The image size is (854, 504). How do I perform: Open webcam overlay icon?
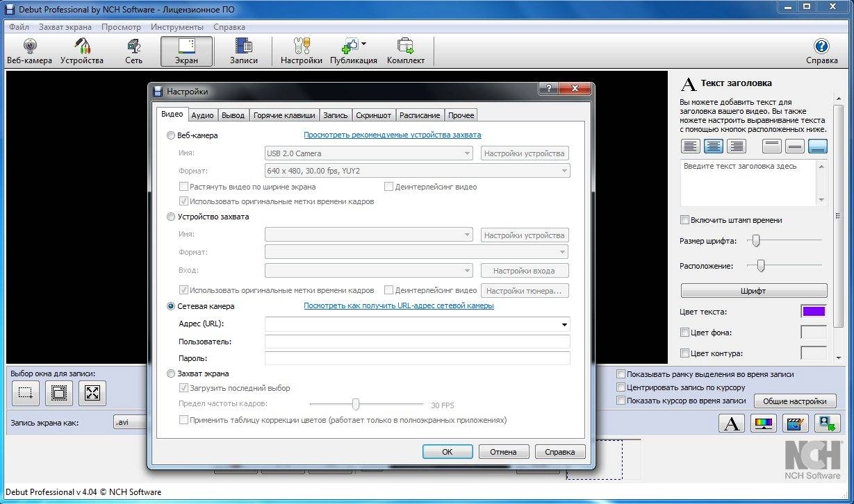pyautogui.click(x=826, y=423)
